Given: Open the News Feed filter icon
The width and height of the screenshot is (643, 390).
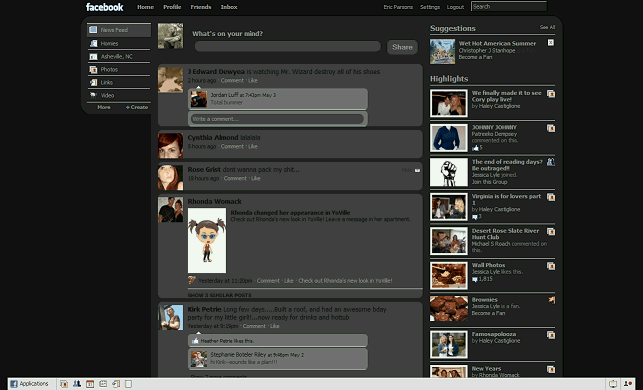Looking at the screenshot, I should tap(93, 30).
